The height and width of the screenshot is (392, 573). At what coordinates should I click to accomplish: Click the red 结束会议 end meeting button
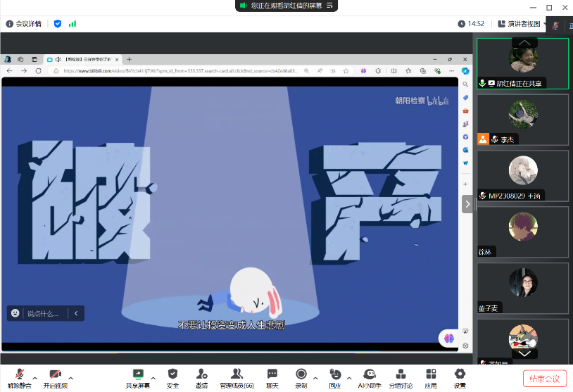pyautogui.click(x=544, y=379)
